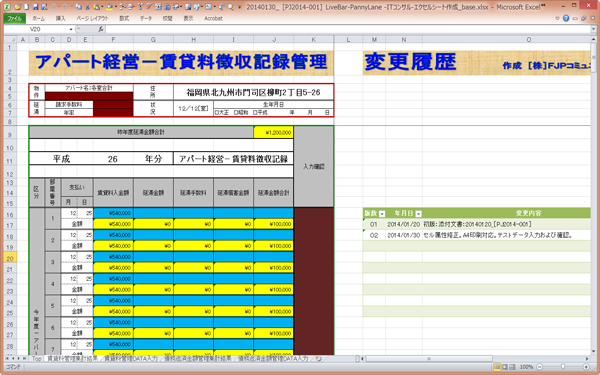Image resolution: width=600 pixels, height=375 pixels.
Task: Open Customize Quick Access Toolbar dropdown
Action: coord(240,7)
